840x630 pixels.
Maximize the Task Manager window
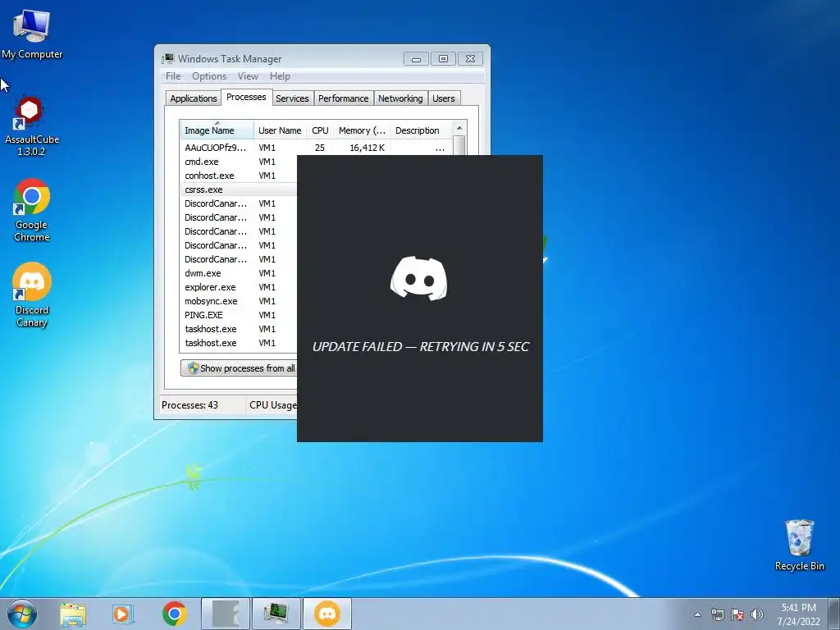[443, 58]
